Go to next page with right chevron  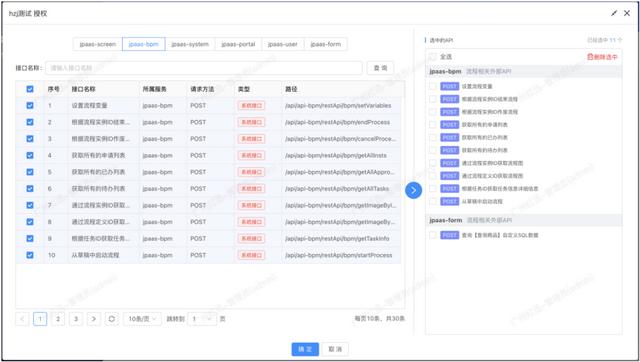click(93, 319)
